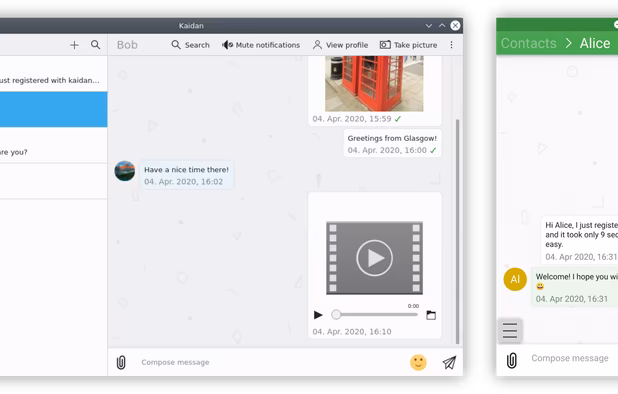Viewport: 618px width, 394px height.
Task: Open the red phone booth photo
Action: pyautogui.click(x=374, y=84)
